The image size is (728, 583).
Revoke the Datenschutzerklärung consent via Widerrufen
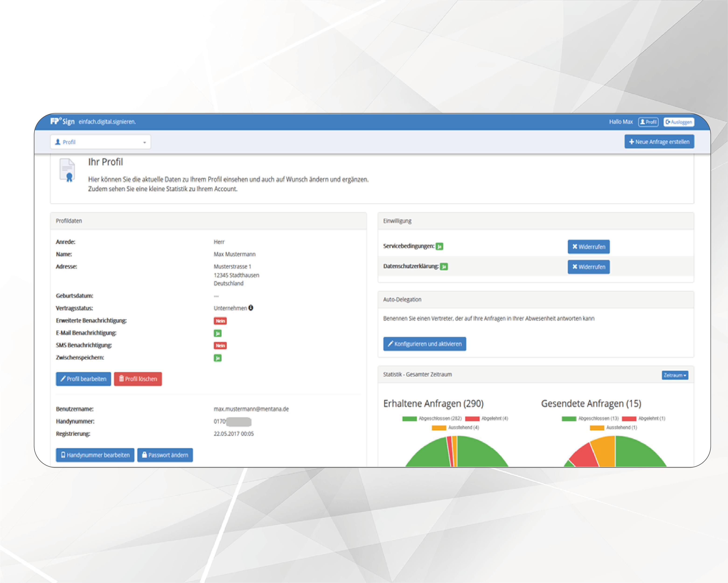[x=589, y=267]
